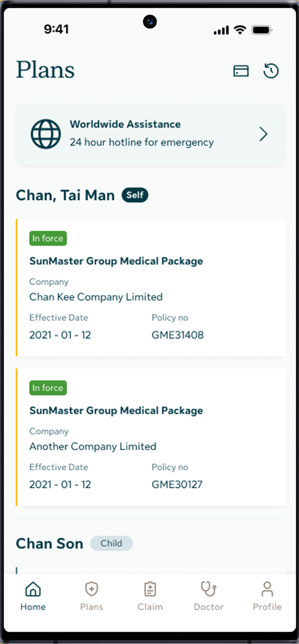Open the history clock icon
299x644 pixels.
(x=271, y=71)
